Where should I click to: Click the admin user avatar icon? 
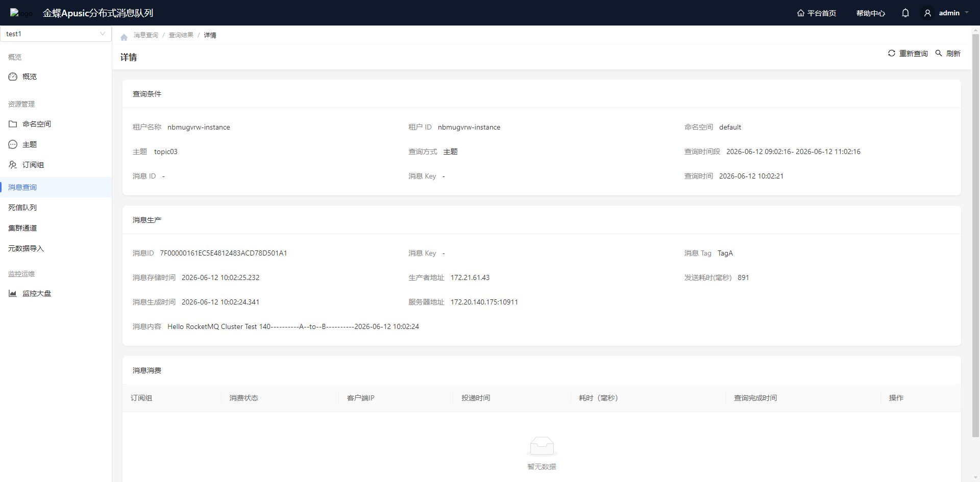click(927, 13)
